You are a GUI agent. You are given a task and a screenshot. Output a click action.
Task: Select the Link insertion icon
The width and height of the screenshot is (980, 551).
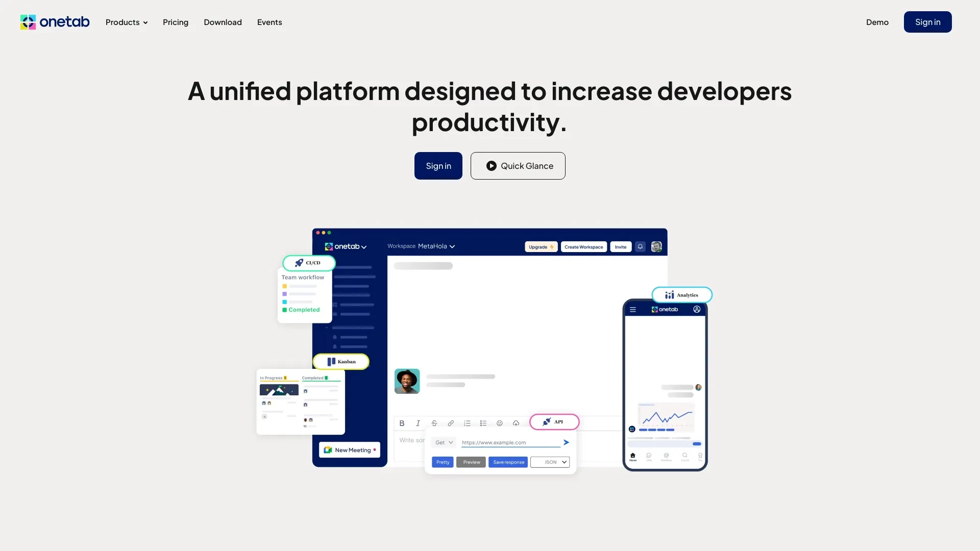[450, 422]
